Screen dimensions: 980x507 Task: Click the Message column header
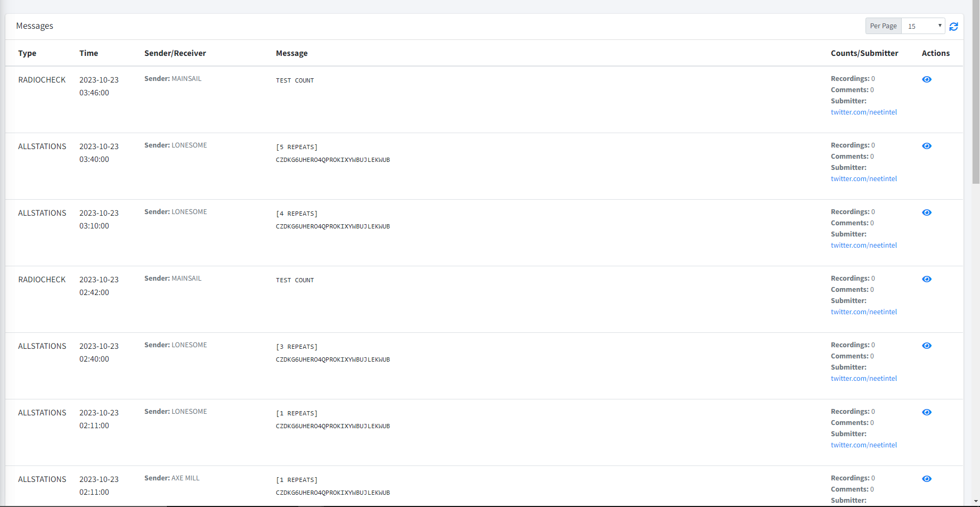pyautogui.click(x=292, y=53)
